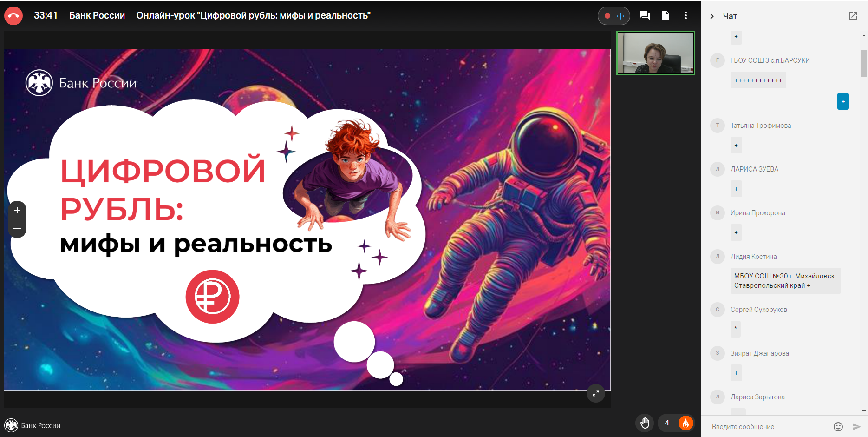Click Татьяна Трофимова's avatar in the chat
The height and width of the screenshot is (437, 868).
tap(718, 126)
